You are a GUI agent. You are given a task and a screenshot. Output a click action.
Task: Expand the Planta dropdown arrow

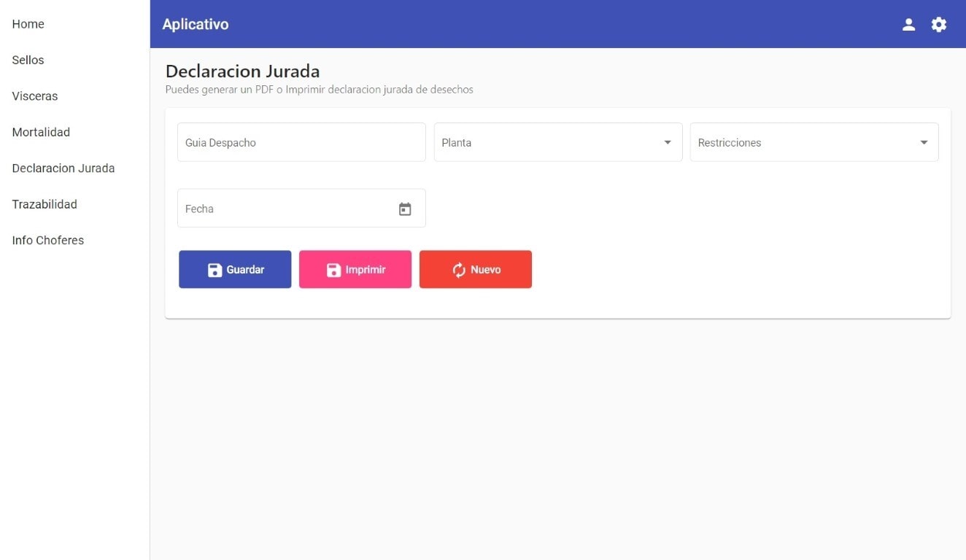[667, 142]
